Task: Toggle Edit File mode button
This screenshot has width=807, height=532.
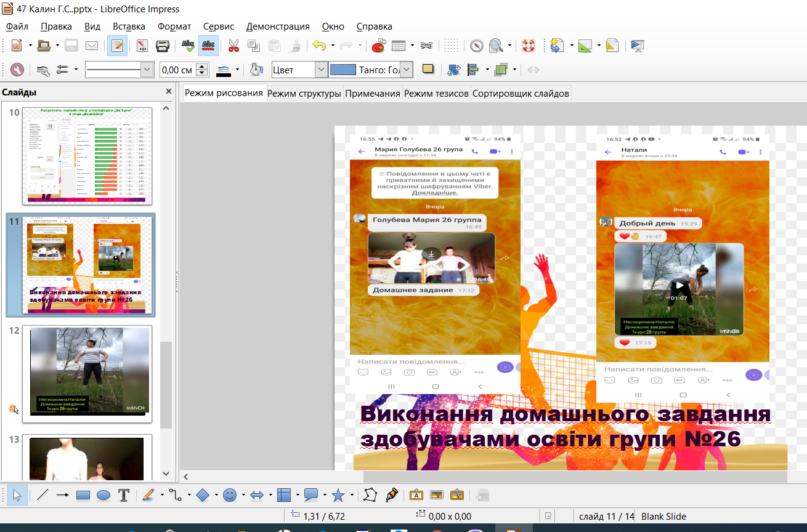Action: click(117, 46)
